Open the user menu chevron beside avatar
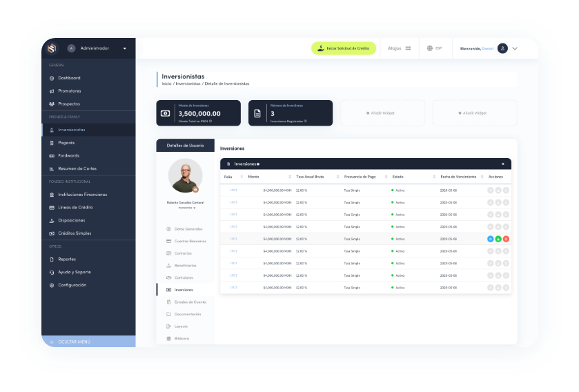Image resolution: width=579 pixels, height=392 pixels. tap(515, 48)
